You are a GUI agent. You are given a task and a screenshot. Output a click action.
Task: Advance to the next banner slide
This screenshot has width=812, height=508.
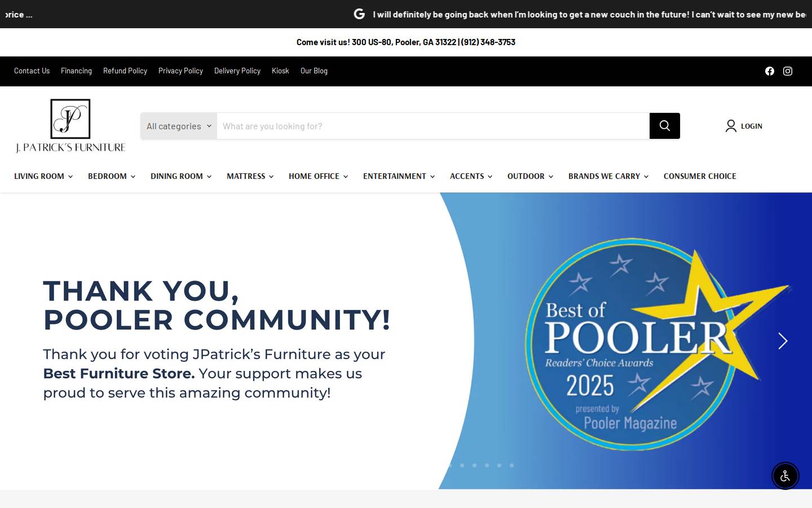pyautogui.click(x=783, y=341)
